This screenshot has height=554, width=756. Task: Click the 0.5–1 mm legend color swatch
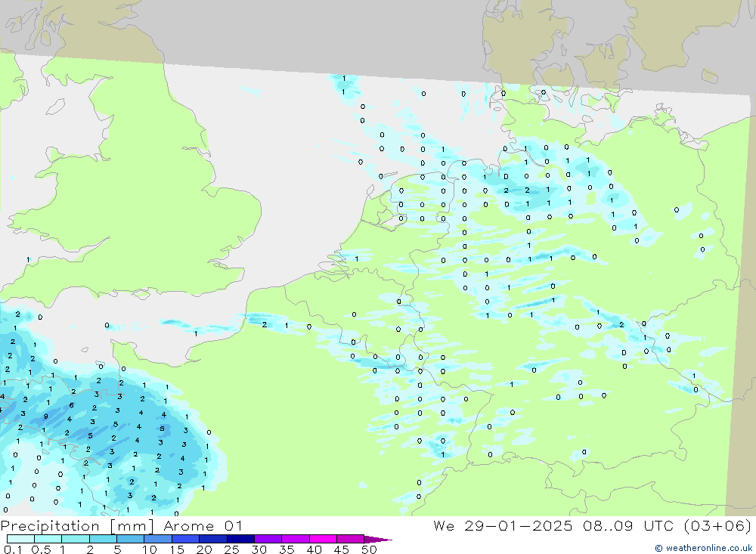48,539
